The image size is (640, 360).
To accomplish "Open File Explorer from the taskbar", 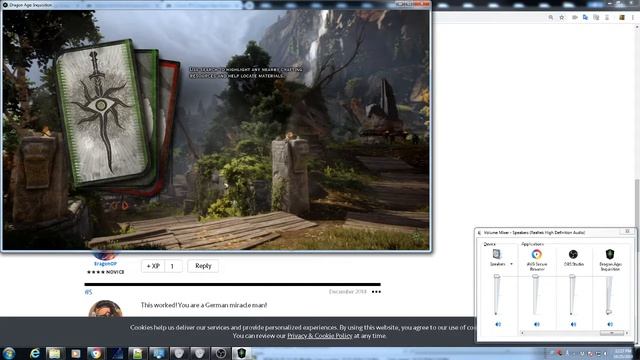I will tap(54, 353).
